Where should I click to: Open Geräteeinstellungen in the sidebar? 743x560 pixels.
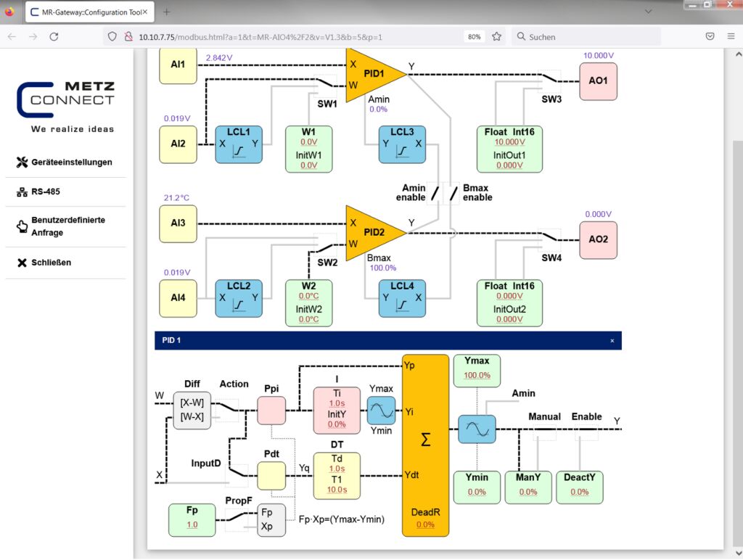point(71,162)
